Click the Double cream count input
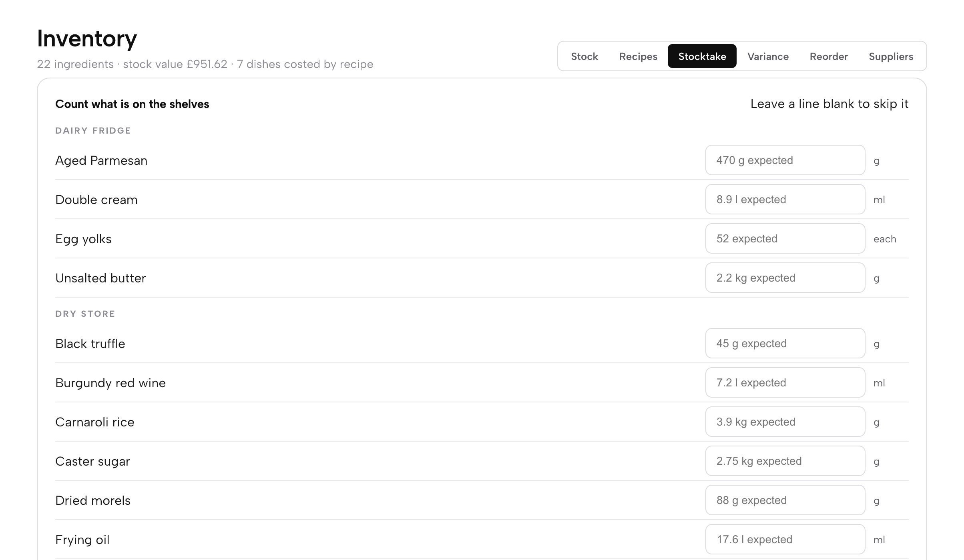The image size is (964, 560). point(785,199)
